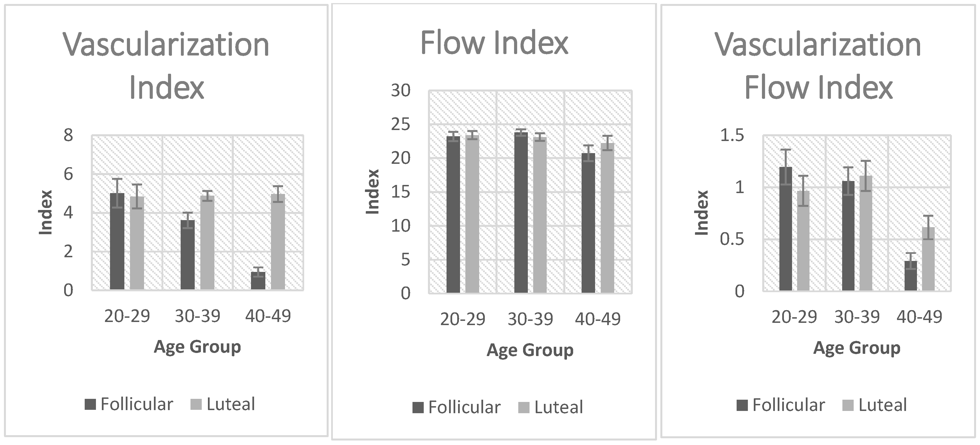The height and width of the screenshot is (445, 980).
Task: Click the 1.5 y-axis label in Vascularization Flow Index chart
Action: [x=732, y=135]
